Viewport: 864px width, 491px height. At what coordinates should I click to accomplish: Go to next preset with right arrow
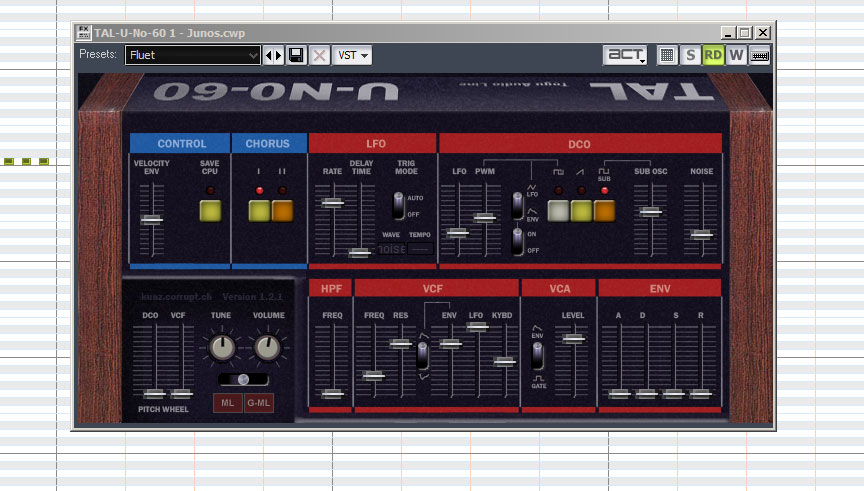pyautogui.click(x=279, y=55)
